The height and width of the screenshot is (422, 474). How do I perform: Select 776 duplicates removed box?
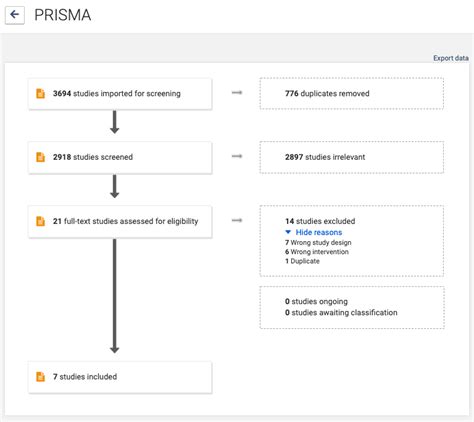[352, 93]
